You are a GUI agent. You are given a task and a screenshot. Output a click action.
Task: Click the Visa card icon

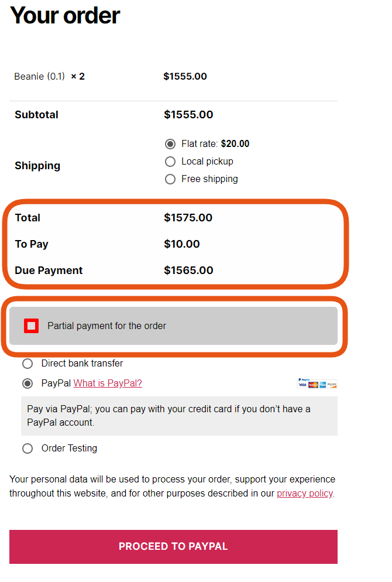(302, 385)
